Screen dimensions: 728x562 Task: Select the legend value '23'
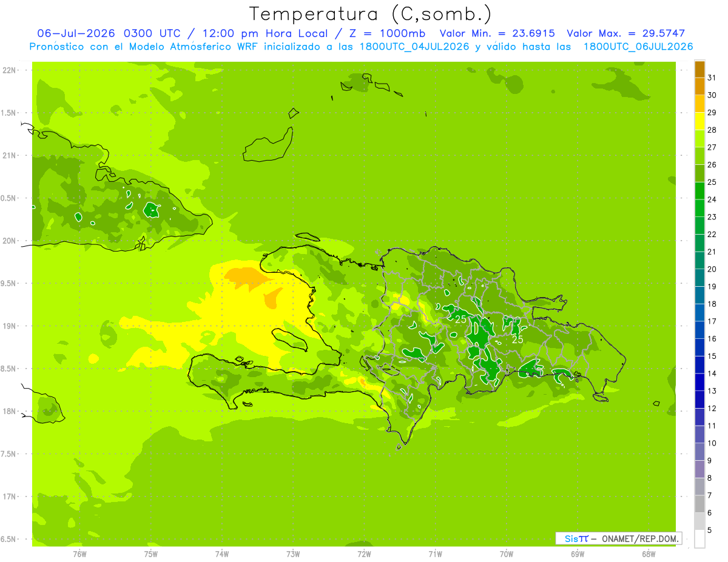click(712, 217)
